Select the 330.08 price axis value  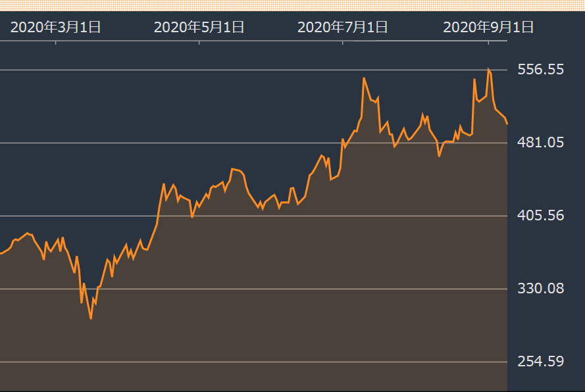(540, 289)
